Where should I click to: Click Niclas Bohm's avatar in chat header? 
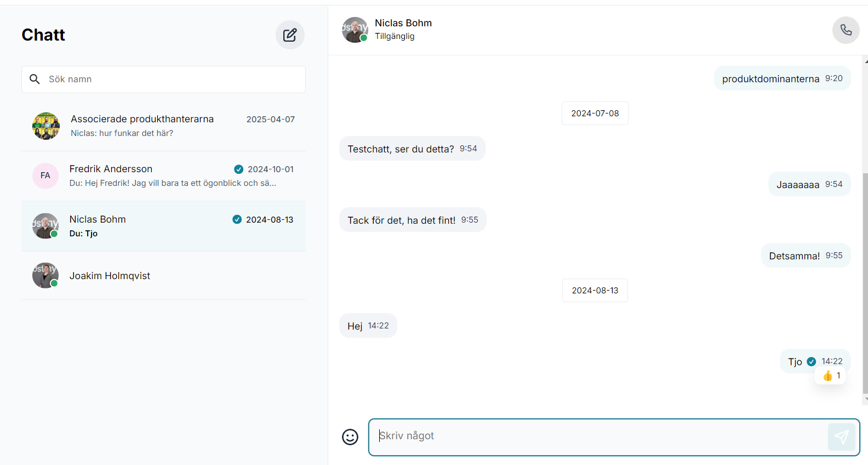pos(355,30)
